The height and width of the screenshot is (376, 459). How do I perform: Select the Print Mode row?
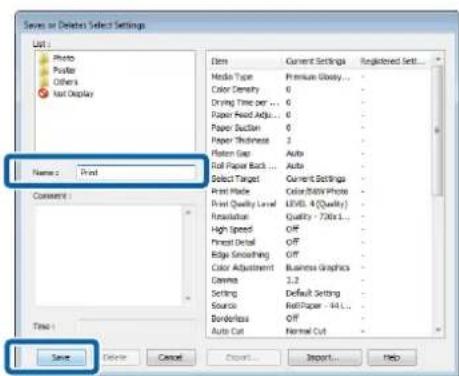point(320,191)
